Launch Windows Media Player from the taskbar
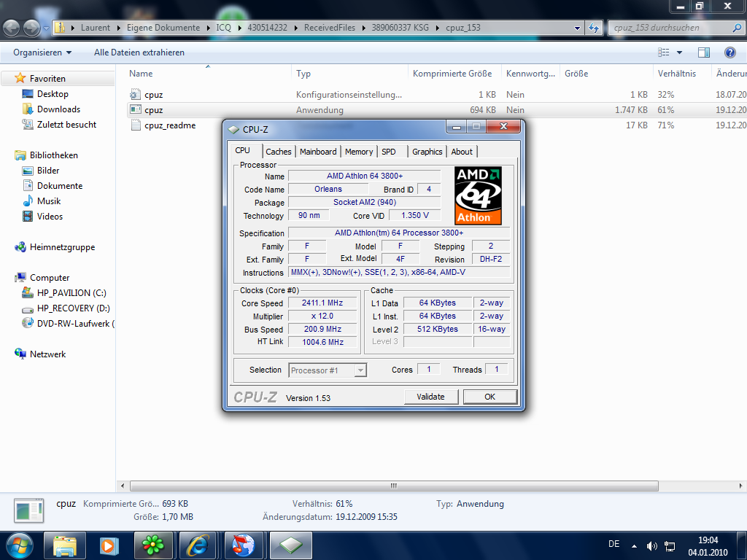Image resolution: width=747 pixels, height=560 pixels. pos(108,545)
